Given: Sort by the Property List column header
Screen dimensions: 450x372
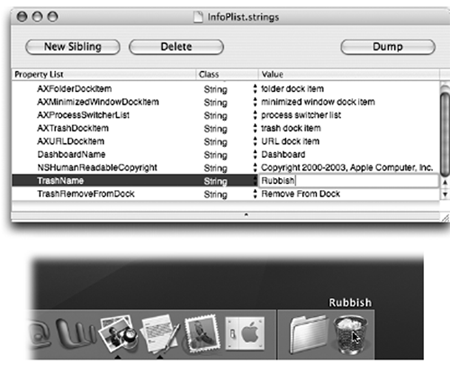Looking at the screenshot, I should coord(104,74).
